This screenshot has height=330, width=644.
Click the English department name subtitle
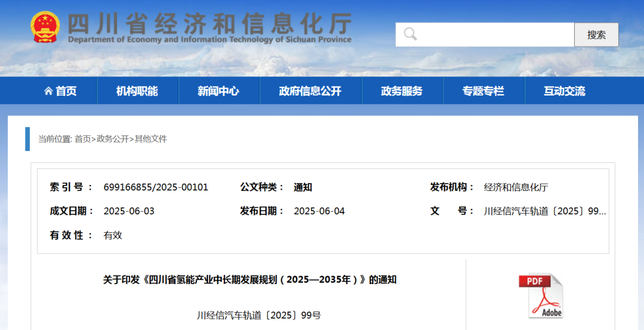point(209,40)
